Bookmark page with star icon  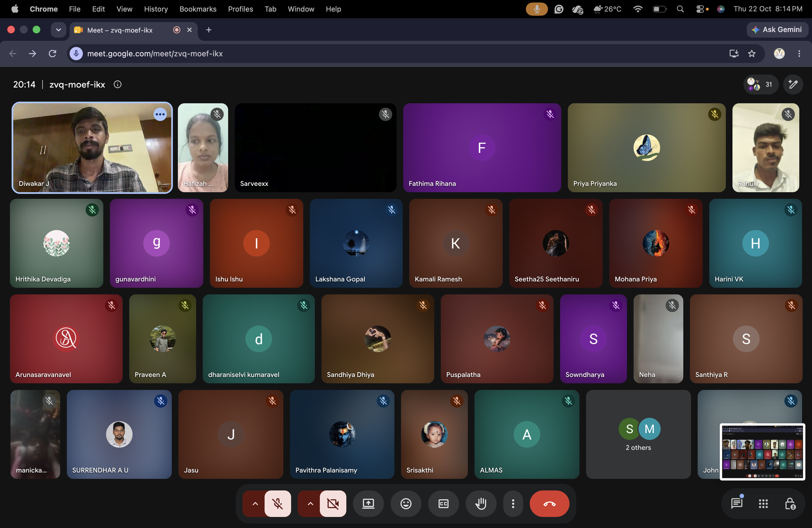(x=752, y=54)
